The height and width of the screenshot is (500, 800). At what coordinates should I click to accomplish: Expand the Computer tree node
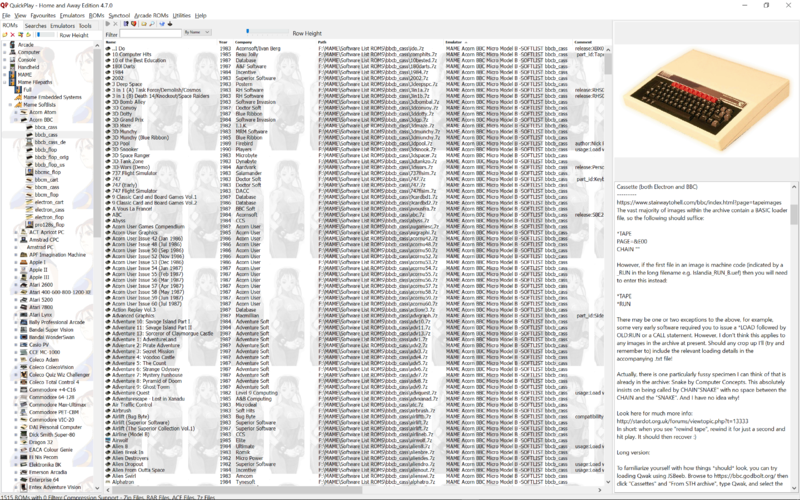click(x=5, y=52)
